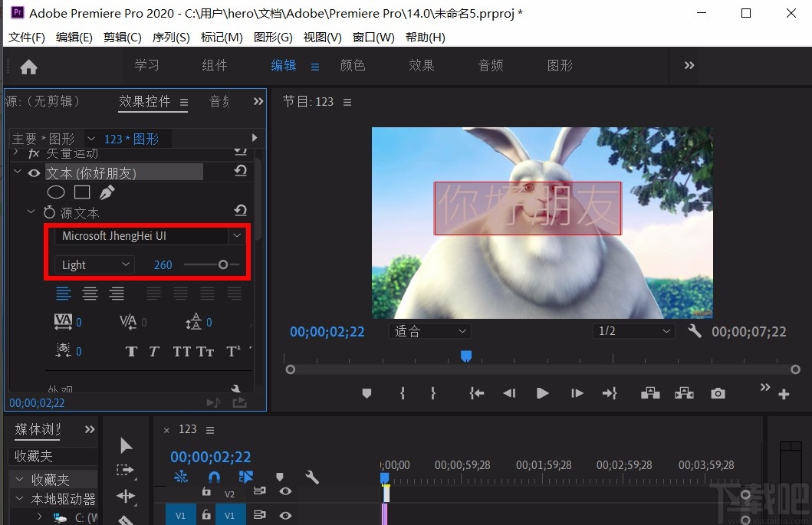Open the Program monitor button editor plus
The width and height of the screenshot is (812, 525).
(784, 394)
